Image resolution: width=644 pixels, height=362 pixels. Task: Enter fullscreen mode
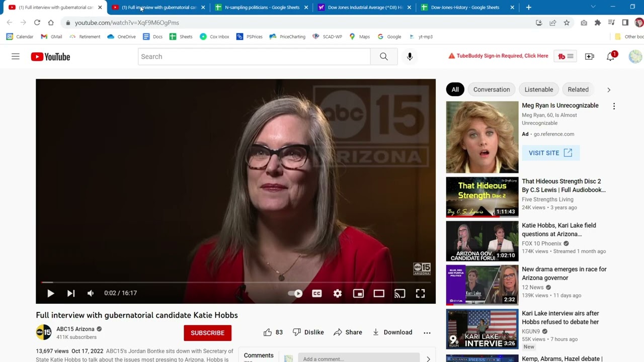pos(420,293)
